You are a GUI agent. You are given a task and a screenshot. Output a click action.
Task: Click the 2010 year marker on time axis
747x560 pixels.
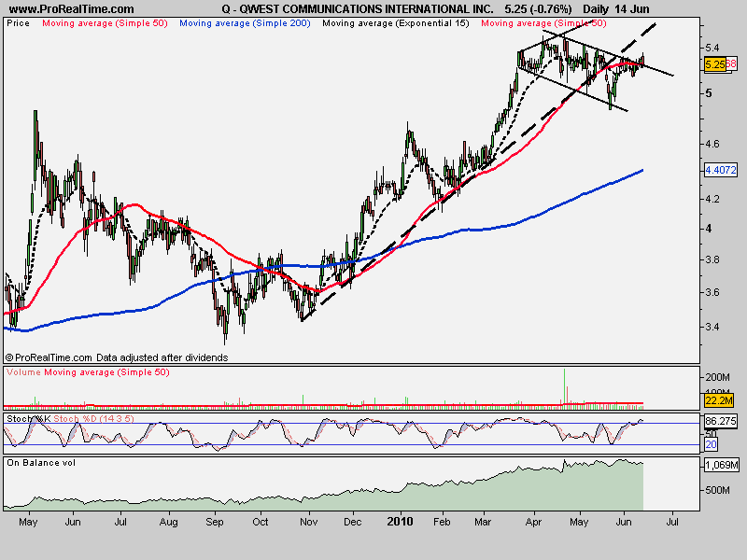click(x=400, y=522)
